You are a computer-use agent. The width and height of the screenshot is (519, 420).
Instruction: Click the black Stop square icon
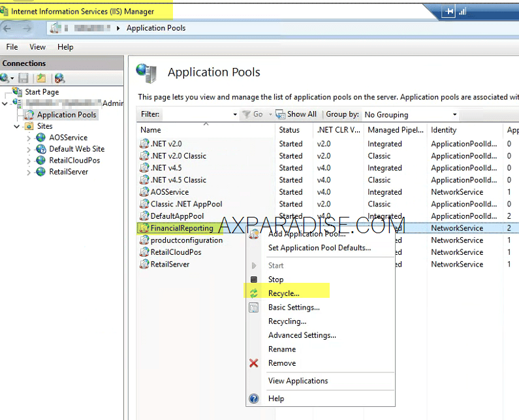coord(254,280)
